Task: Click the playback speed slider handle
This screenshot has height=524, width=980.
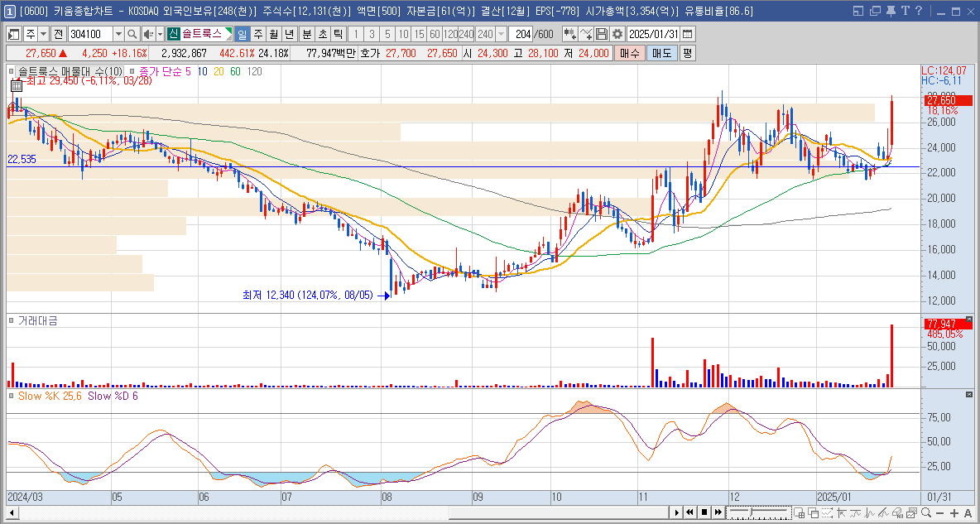Action: (752, 512)
